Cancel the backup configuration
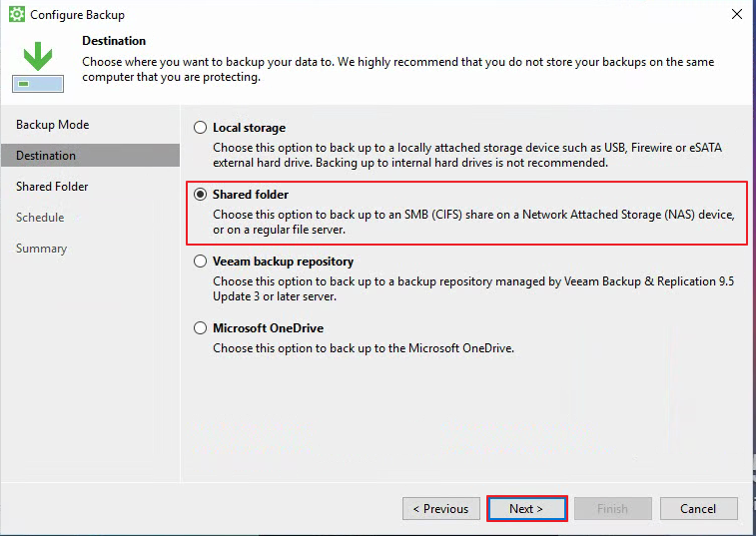756x536 pixels. pos(699,508)
